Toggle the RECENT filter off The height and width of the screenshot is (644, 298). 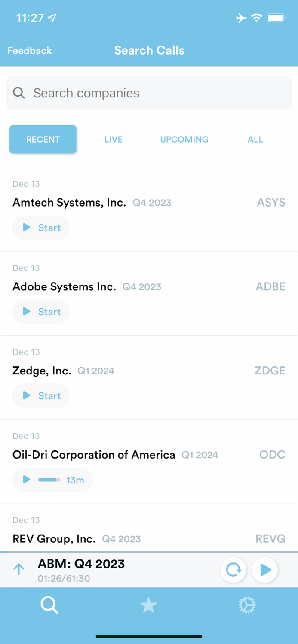coord(43,139)
